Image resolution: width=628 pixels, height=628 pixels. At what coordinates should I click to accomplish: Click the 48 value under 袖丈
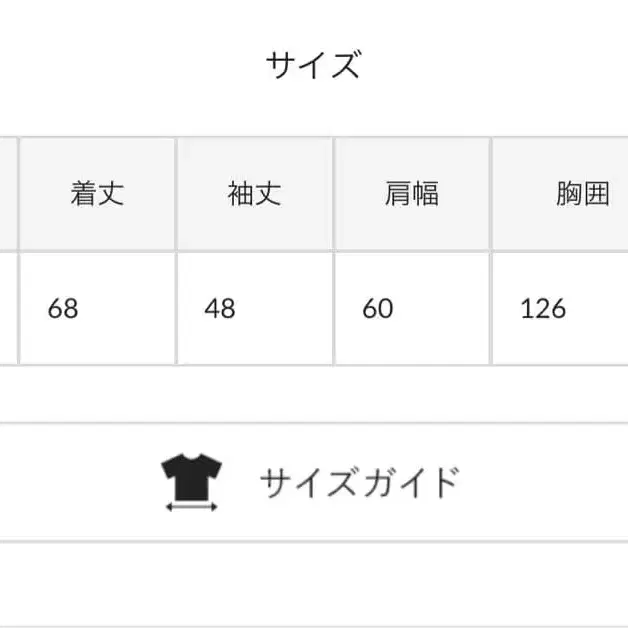tap(219, 308)
